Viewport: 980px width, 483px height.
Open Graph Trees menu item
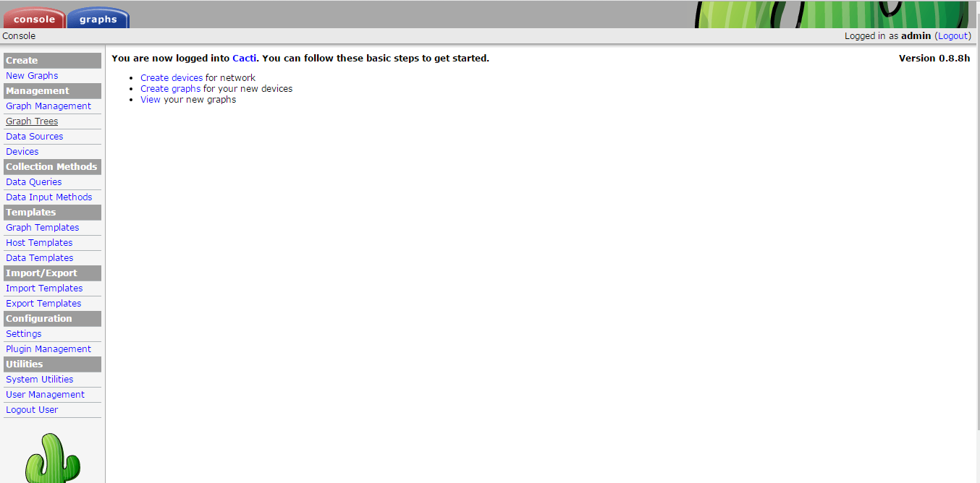[32, 121]
